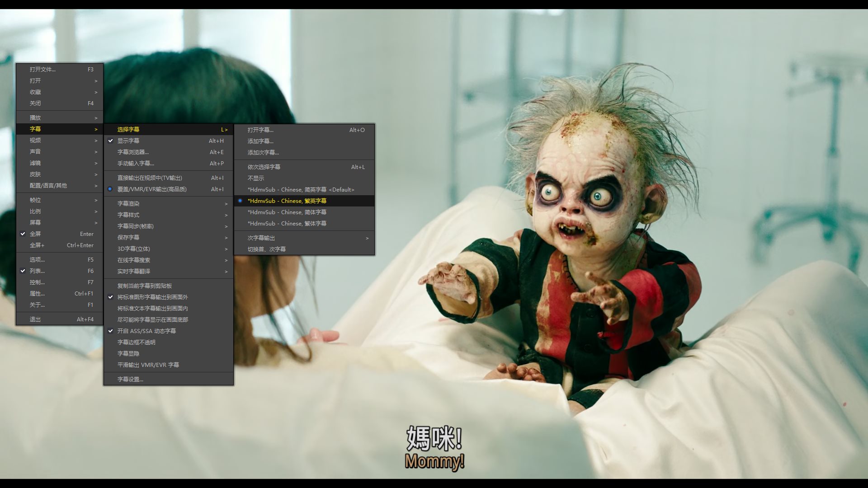Screen dimensions: 868x488
Task: Click 复制当前字幕到剪贴板
Action: point(145,286)
